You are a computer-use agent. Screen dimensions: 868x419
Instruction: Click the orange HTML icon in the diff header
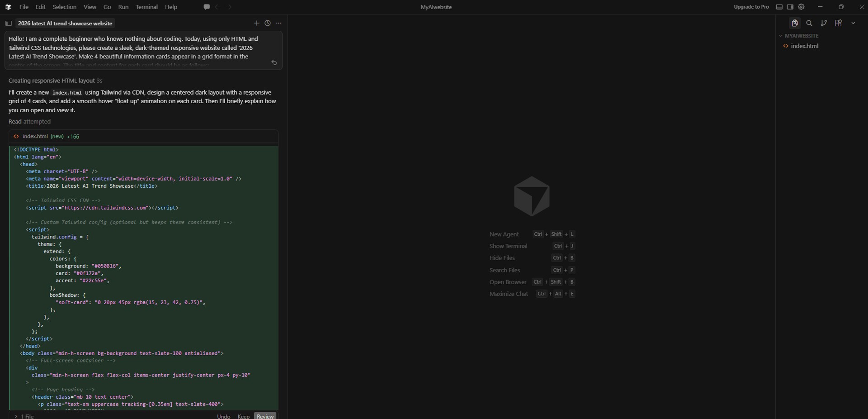pos(16,136)
